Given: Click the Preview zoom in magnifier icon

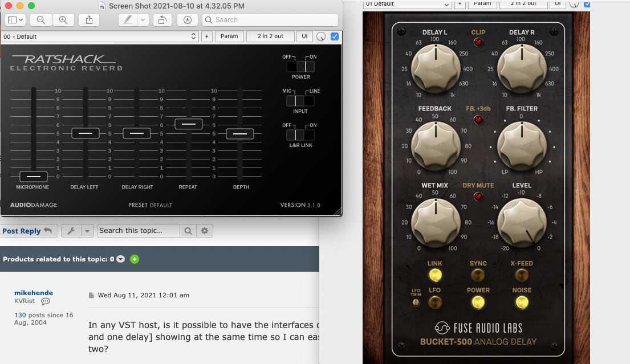Looking at the screenshot, I should coord(63,20).
